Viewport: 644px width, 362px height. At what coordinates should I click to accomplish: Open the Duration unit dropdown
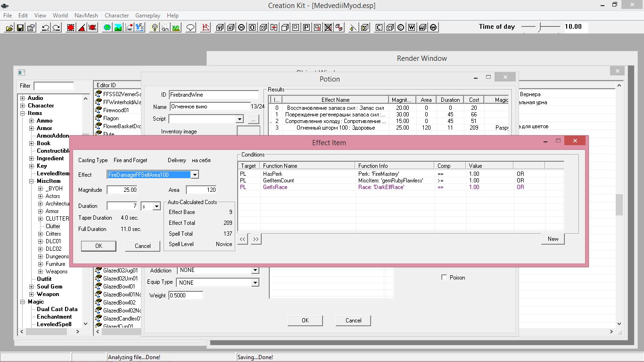tap(157, 206)
